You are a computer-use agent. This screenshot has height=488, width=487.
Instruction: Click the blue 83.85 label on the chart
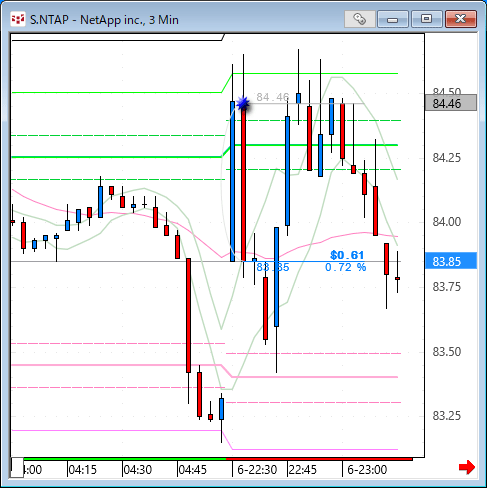[x=273, y=267]
